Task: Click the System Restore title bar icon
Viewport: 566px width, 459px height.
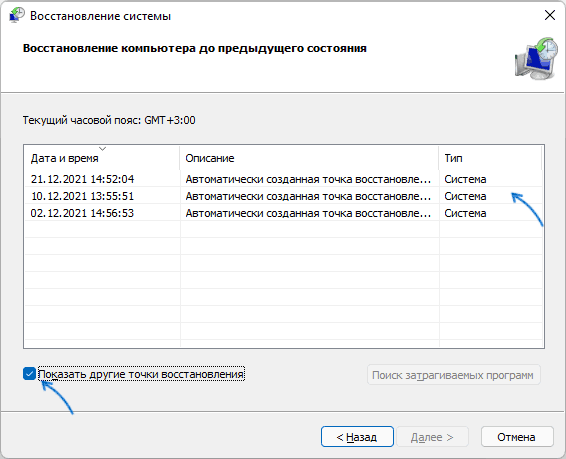Action: tap(17, 15)
